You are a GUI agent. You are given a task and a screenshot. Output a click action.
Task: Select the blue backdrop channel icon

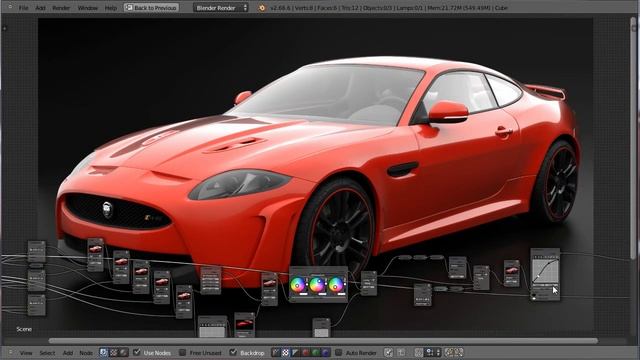325,352
